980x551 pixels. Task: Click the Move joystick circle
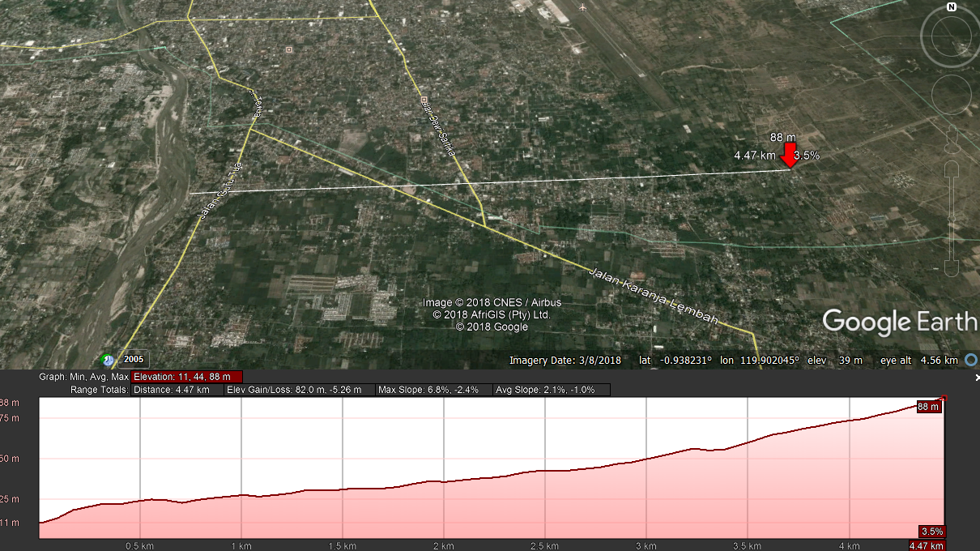[952, 95]
